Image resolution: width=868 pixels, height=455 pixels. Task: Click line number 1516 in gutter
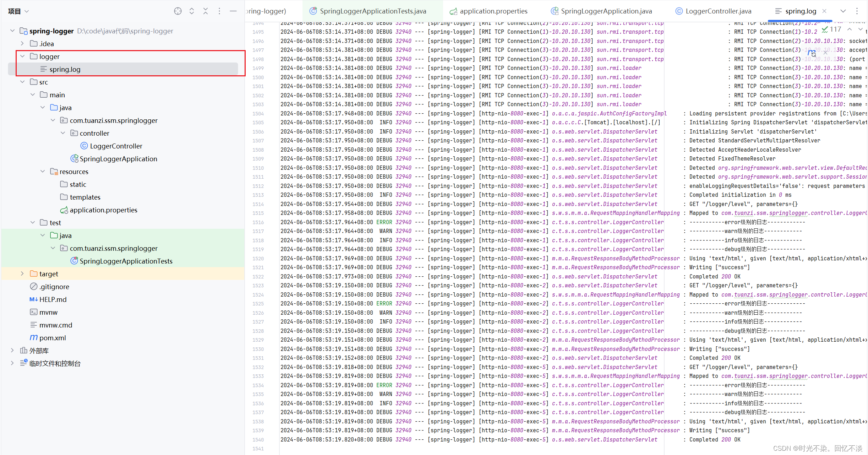(258, 222)
